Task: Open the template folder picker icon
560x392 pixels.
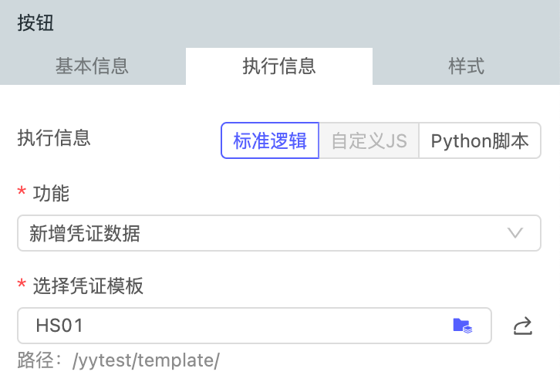Action: tap(462, 326)
